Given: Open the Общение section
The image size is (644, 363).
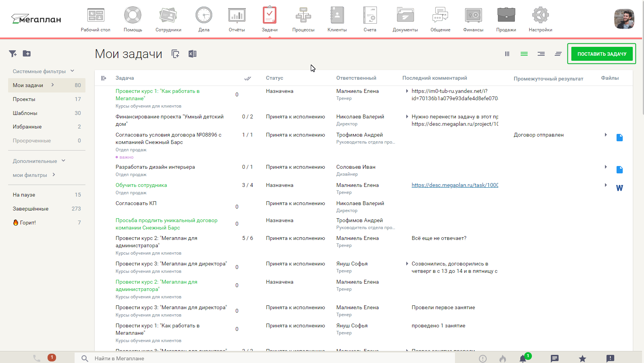Looking at the screenshot, I should click(x=440, y=20).
